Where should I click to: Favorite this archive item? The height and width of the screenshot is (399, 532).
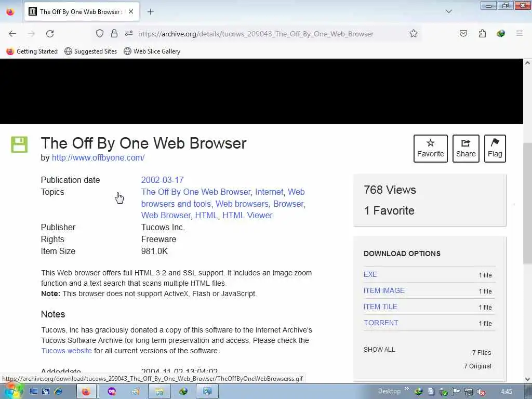(431, 149)
